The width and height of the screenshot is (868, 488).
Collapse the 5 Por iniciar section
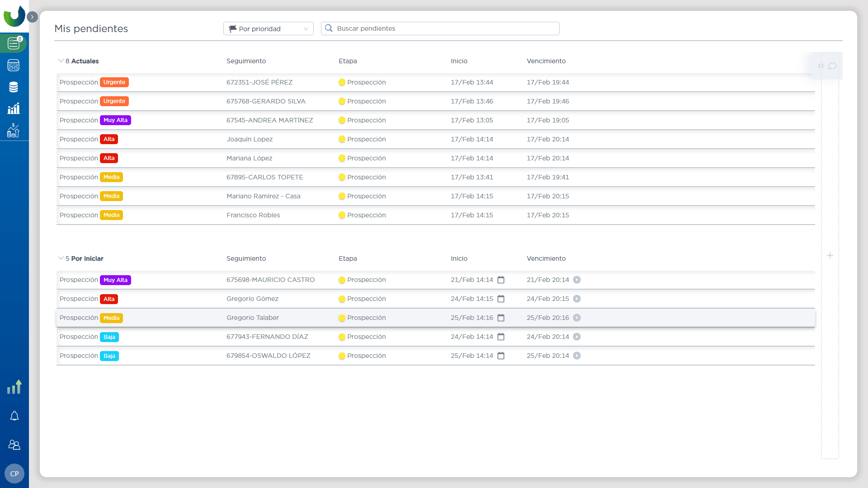61,258
